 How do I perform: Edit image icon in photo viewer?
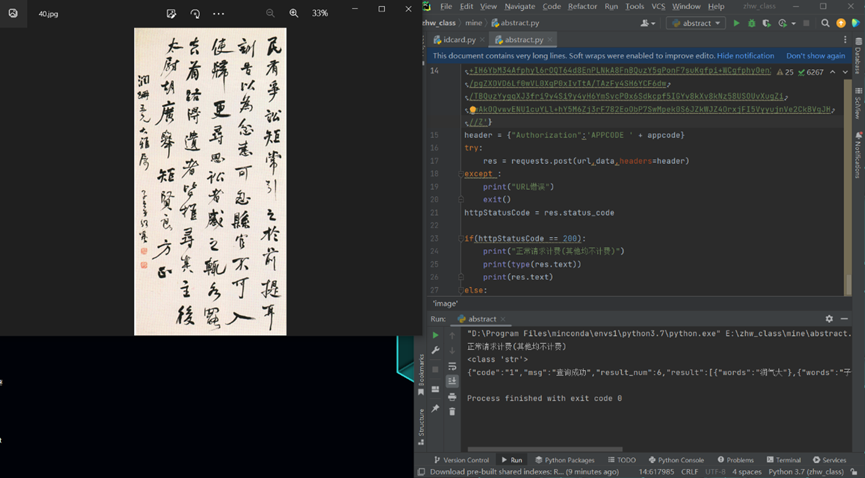point(171,13)
